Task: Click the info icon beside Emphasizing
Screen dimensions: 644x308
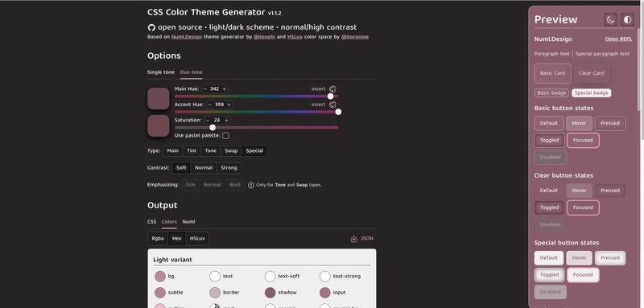Action: [251, 185]
